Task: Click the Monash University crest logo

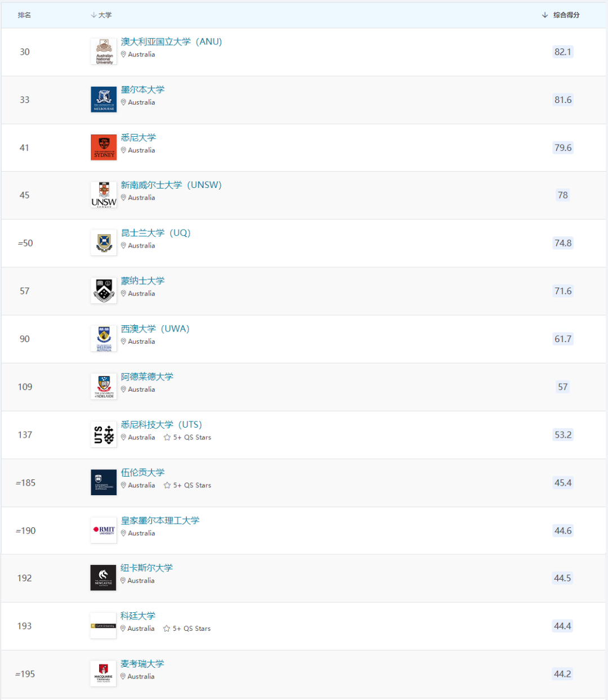Action: pos(104,291)
